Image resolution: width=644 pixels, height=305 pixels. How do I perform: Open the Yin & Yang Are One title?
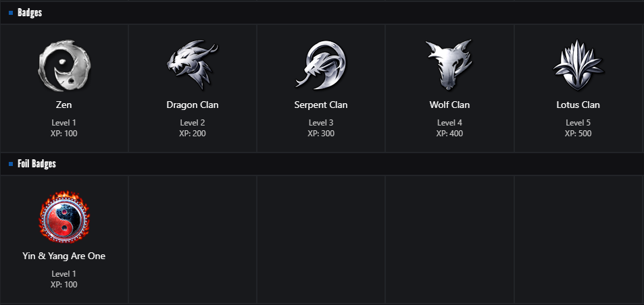click(x=64, y=256)
